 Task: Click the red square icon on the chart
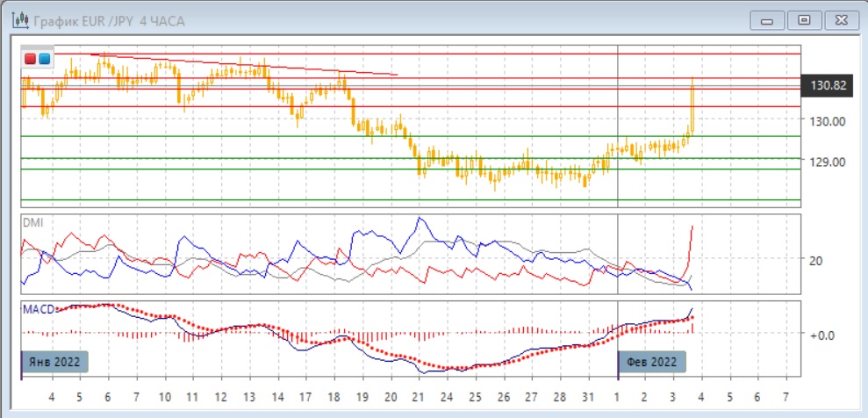pos(31,59)
